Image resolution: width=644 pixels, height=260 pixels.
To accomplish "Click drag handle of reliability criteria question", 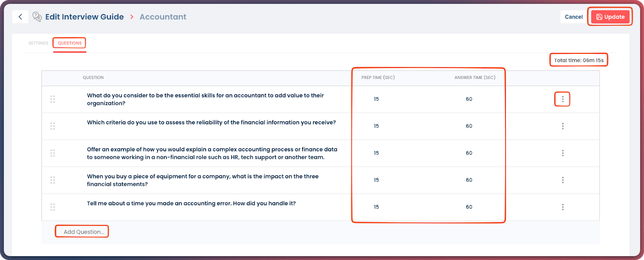I will (52, 126).
